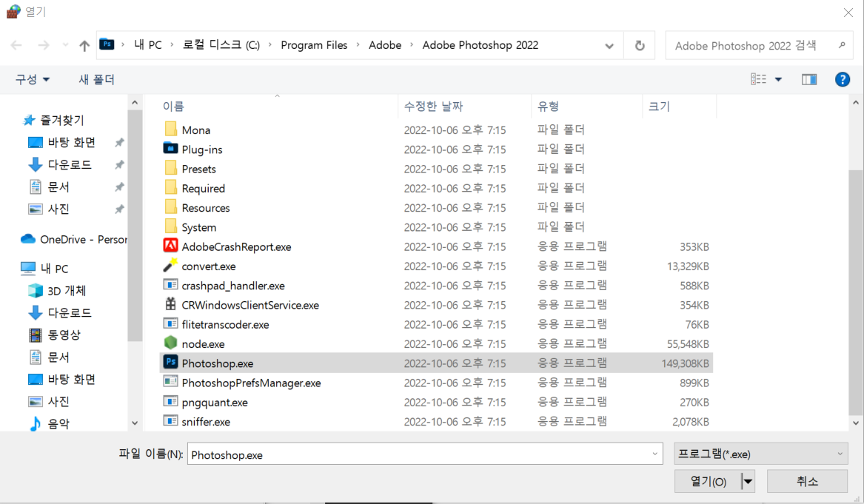Click the Adobe breadcrumb segment
The height and width of the screenshot is (504, 864).
tap(384, 45)
